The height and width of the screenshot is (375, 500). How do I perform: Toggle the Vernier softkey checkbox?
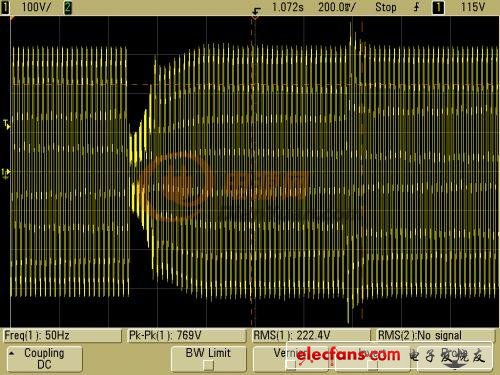291,365
